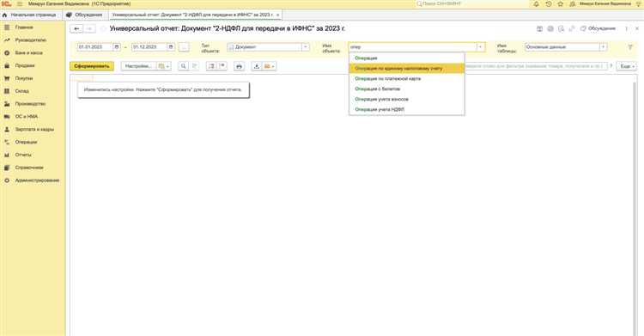Expand the Имя таблицы dropdown arrow
Screen dimensions: 644x336
(x=603, y=47)
